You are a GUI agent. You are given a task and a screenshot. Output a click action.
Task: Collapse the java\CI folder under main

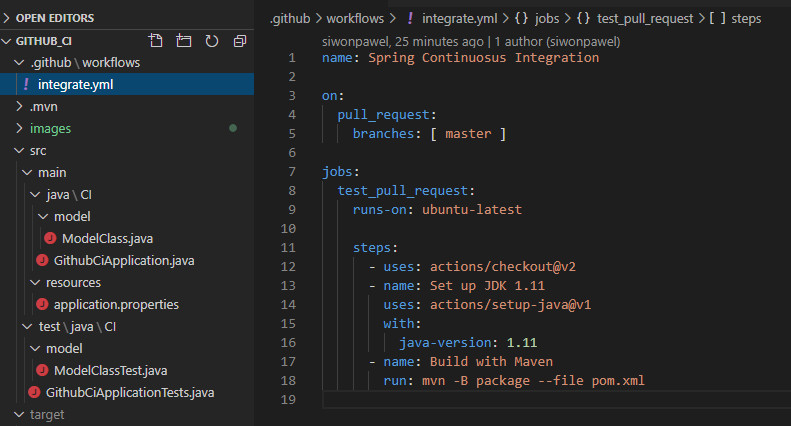35,194
